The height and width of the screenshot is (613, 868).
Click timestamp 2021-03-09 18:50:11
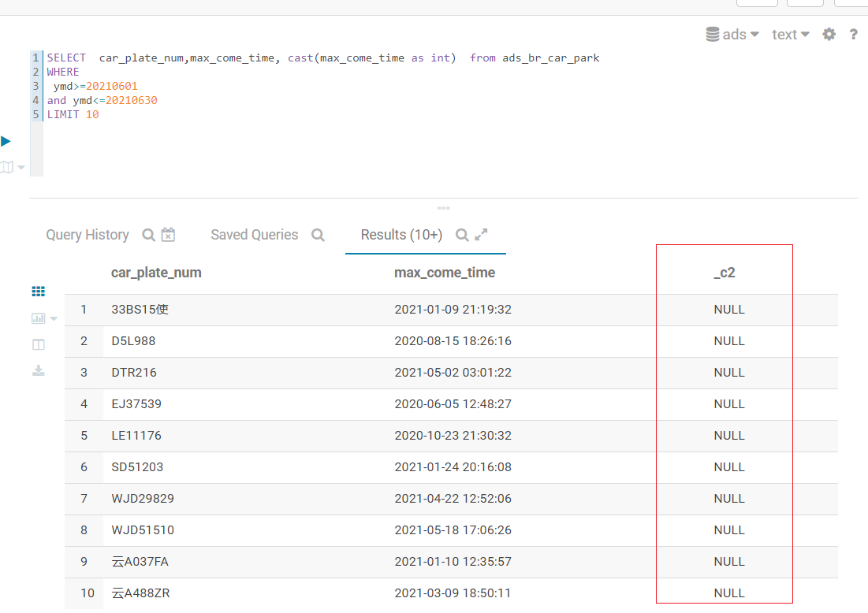453,593
